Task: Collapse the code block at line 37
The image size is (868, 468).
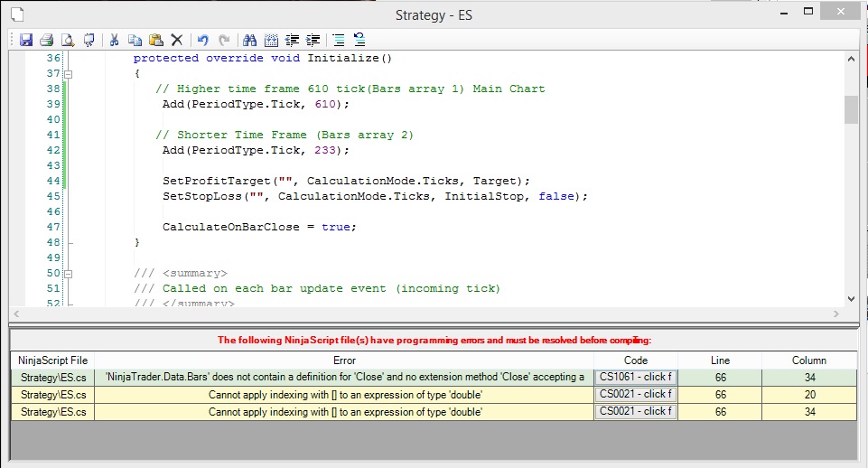Action: coord(68,74)
